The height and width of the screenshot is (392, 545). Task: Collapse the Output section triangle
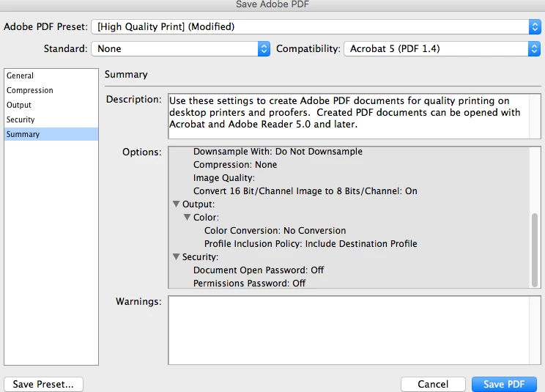coord(177,204)
